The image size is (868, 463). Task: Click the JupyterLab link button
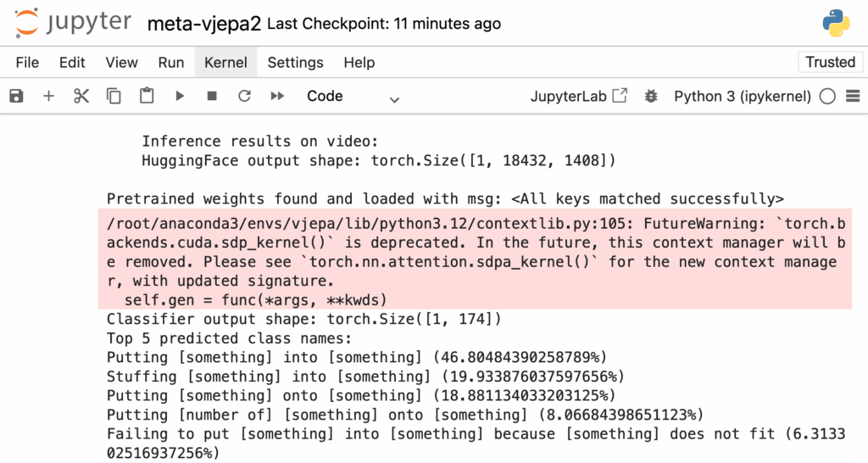click(x=578, y=96)
